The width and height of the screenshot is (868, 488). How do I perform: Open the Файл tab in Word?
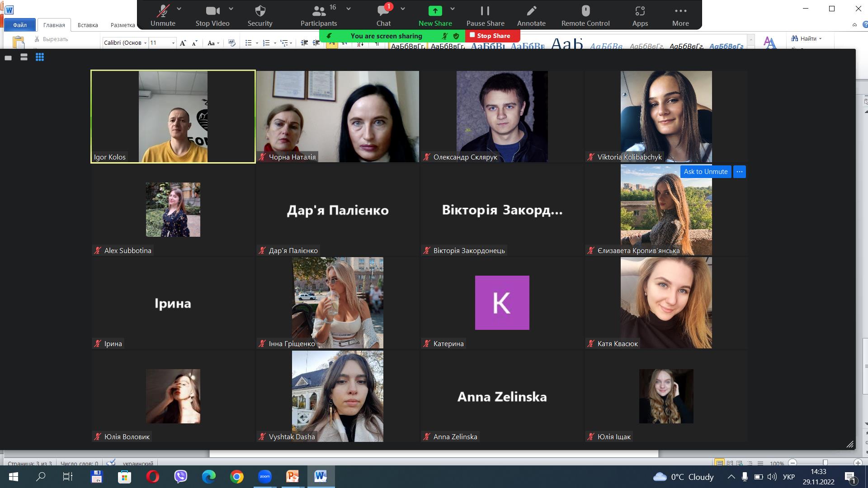(20, 25)
